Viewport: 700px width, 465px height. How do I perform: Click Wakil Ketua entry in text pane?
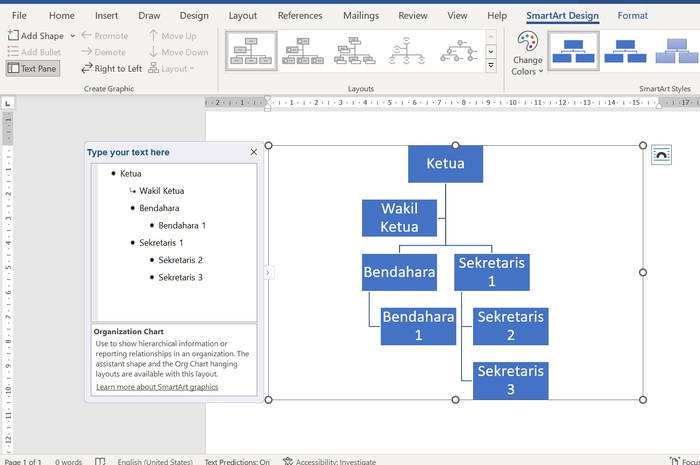coord(162,191)
